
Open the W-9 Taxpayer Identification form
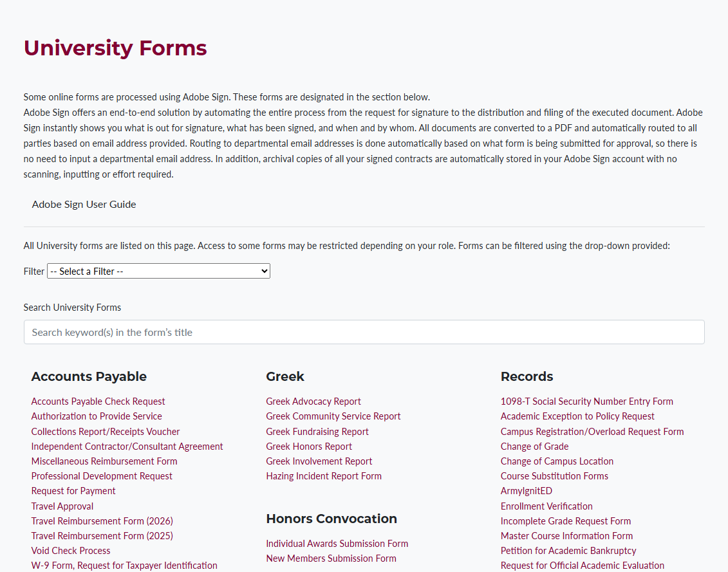[124, 565]
